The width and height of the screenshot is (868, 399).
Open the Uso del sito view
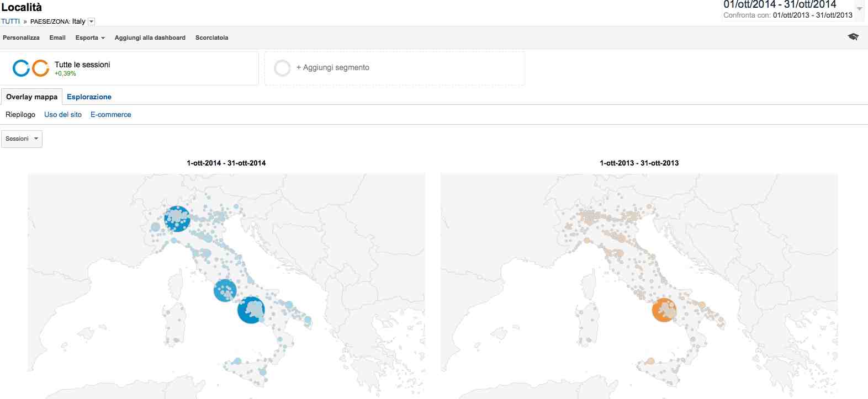[x=63, y=114]
